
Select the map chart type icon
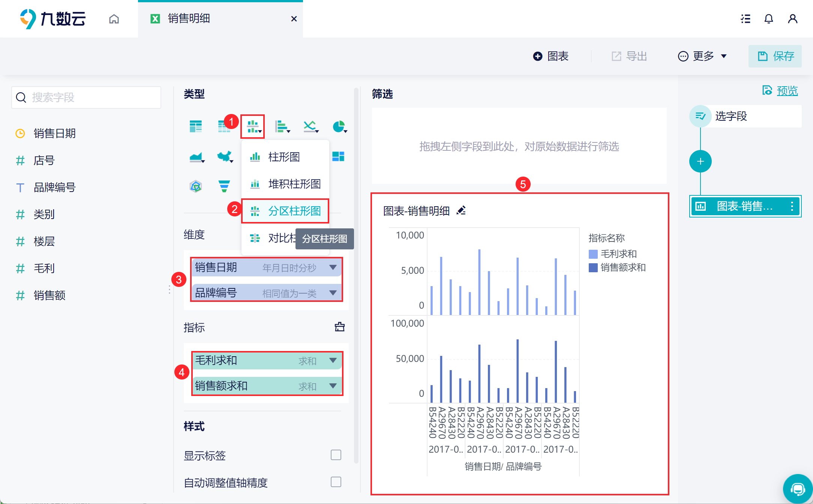225,156
